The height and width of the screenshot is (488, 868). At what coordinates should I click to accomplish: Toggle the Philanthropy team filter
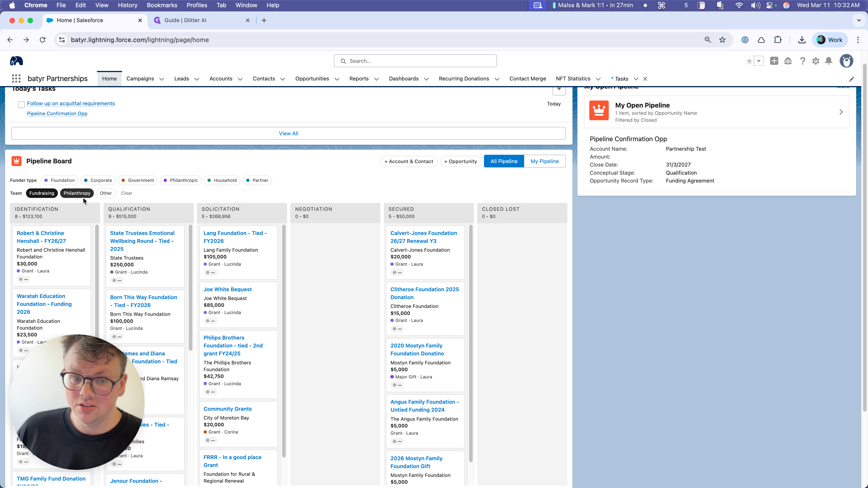(x=77, y=193)
